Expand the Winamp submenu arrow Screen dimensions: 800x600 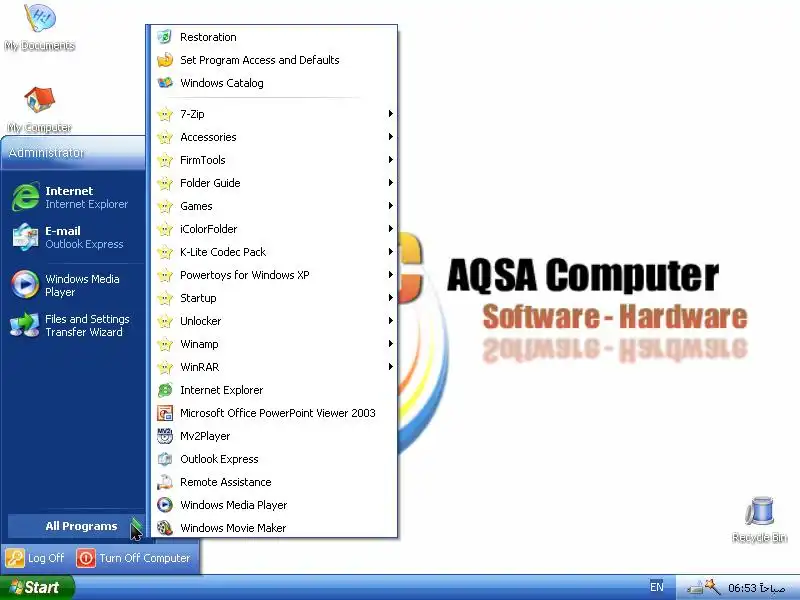pos(390,344)
